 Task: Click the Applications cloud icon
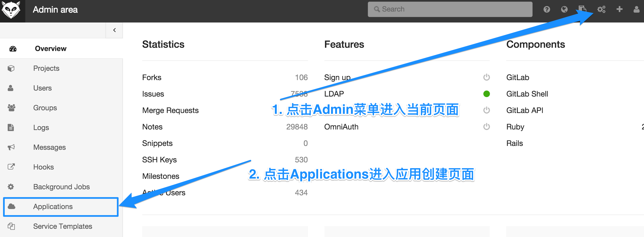point(12,206)
